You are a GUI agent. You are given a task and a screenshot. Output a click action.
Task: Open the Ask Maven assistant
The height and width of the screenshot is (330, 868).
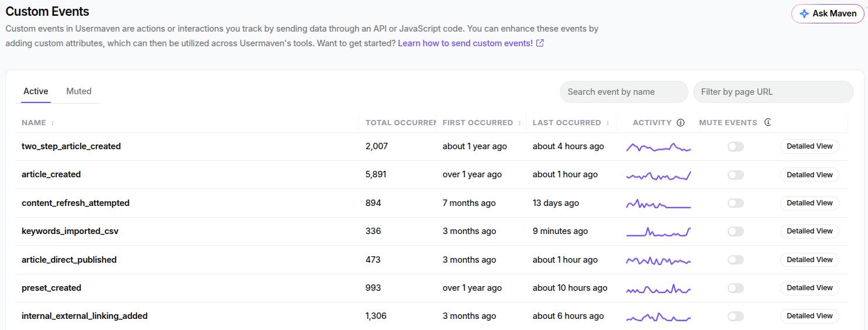828,13
